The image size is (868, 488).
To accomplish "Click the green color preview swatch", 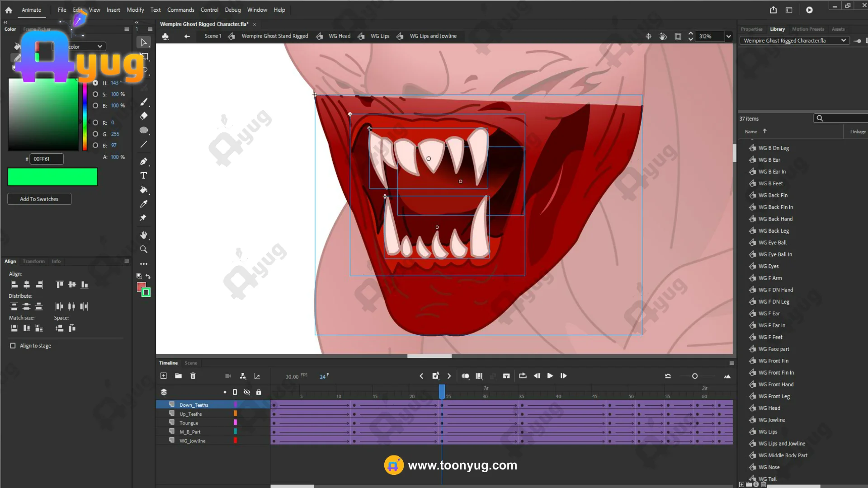I will tap(52, 177).
